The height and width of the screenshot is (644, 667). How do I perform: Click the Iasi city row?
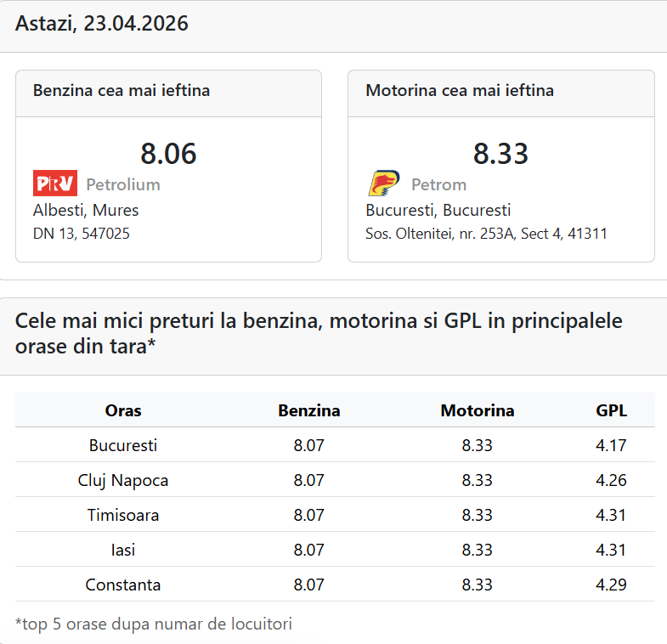pos(123,550)
